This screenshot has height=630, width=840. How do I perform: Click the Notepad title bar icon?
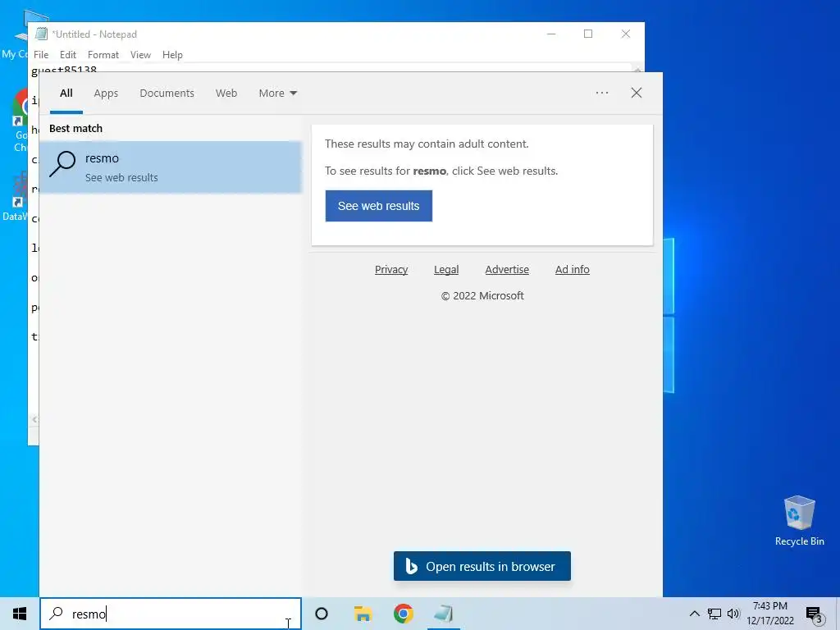(41, 34)
